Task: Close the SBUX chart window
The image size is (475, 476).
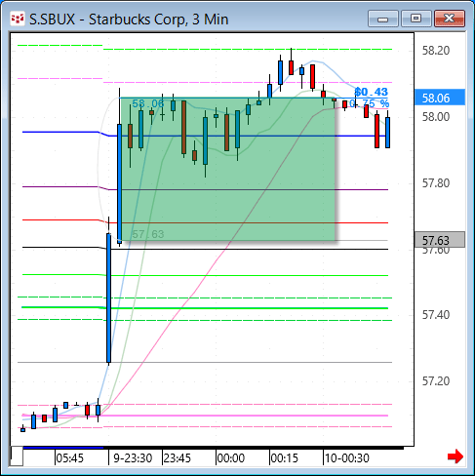Action: tap(450, 19)
